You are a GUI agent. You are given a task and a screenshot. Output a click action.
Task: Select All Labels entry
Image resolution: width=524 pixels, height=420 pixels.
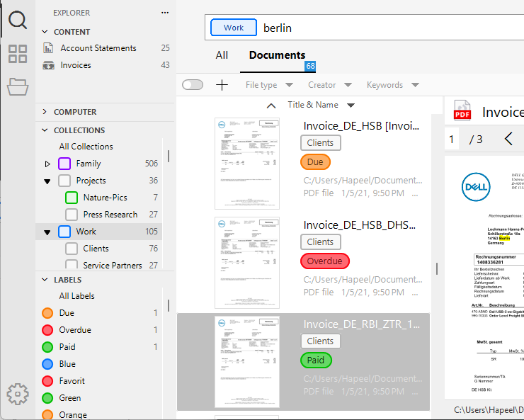point(76,296)
